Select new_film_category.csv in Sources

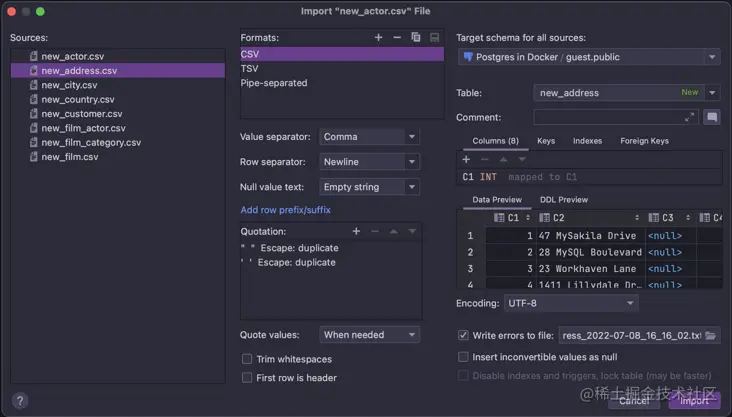pyautogui.click(x=91, y=142)
